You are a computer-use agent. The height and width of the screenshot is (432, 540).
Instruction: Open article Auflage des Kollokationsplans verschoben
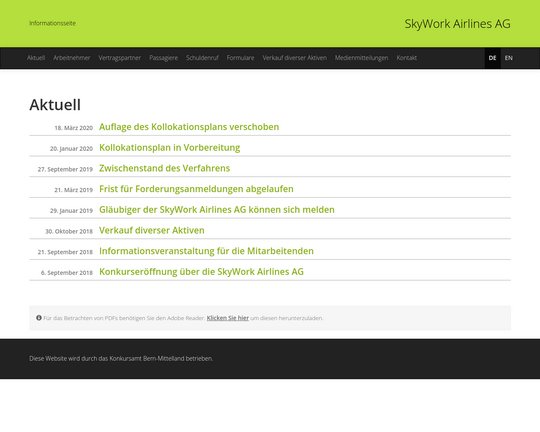pyautogui.click(x=189, y=127)
